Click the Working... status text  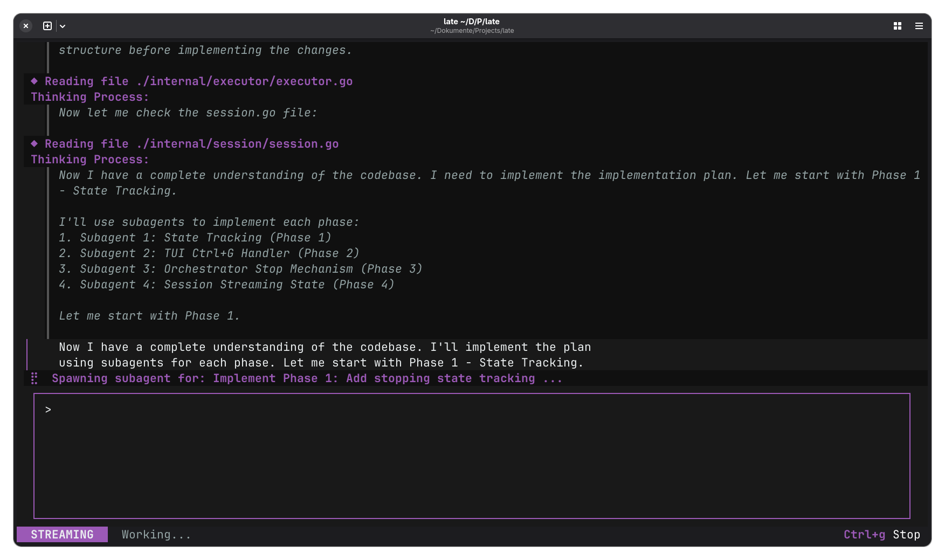click(x=156, y=534)
